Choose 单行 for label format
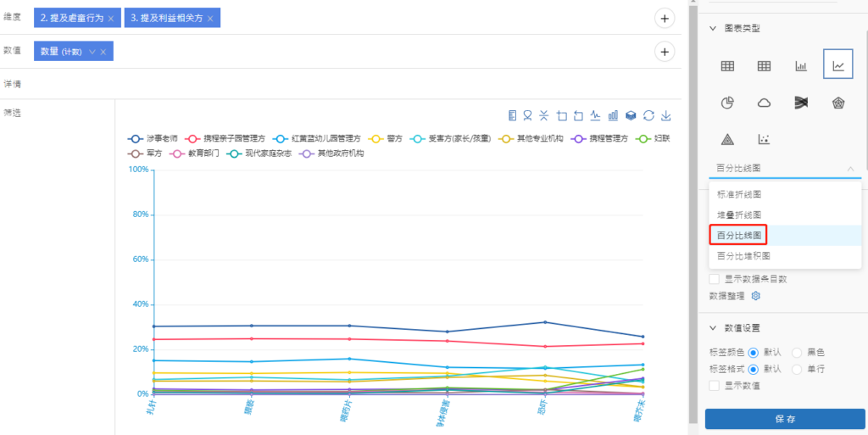868x435 pixels. point(797,369)
